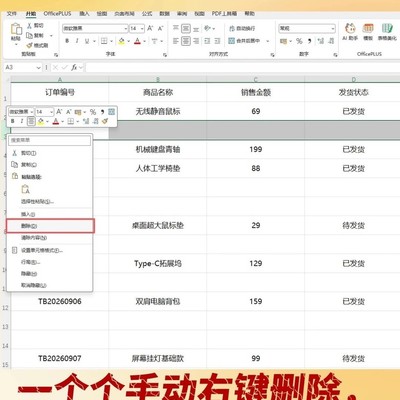The height and width of the screenshot is (400, 400).
Task: Switch to the OfficePLUS ribbon tab
Action: pos(57,13)
